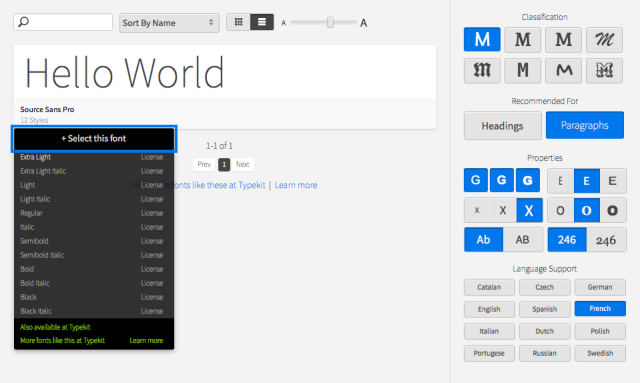Choose Bold Italic style row
Image resolution: width=640 pixels, height=383 pixels.
94,283
